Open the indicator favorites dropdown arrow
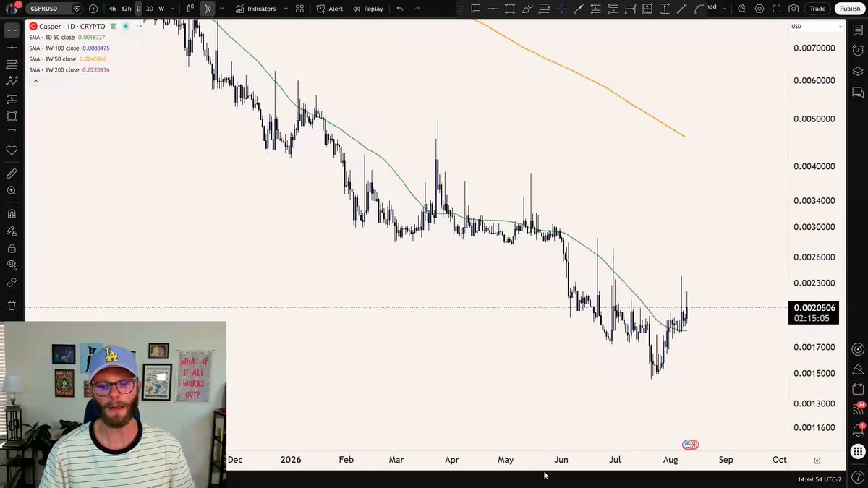Screen dimensions: 868x488 286,9
